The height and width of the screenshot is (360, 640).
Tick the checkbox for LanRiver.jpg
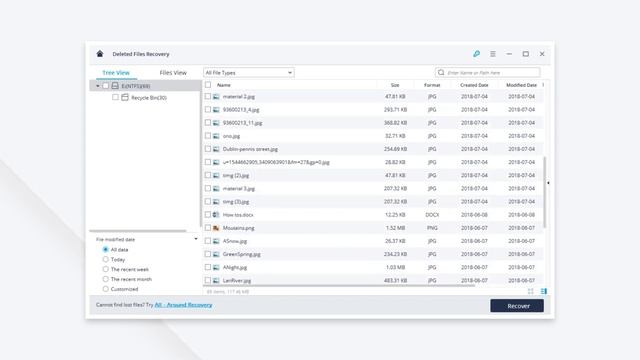point(208,280)
